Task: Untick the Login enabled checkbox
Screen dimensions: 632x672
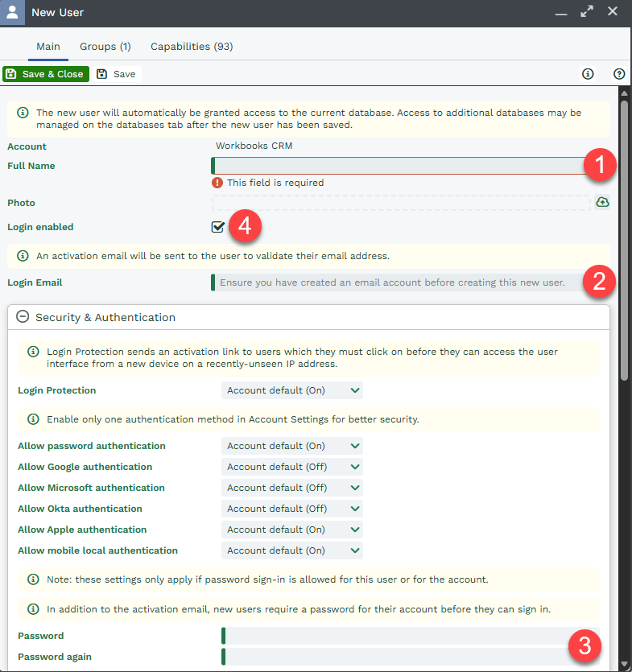Action: [218, 227]
